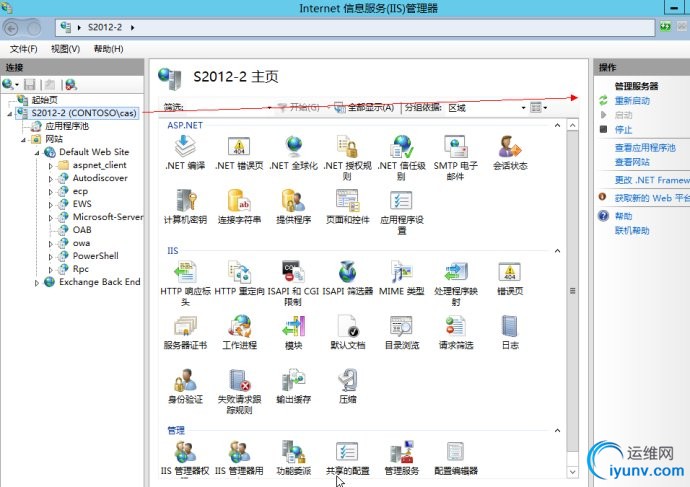Open the .NET 信任级别 feature
Image resolution: width=690 pixels, height=487 pixels.
(401, 158)
